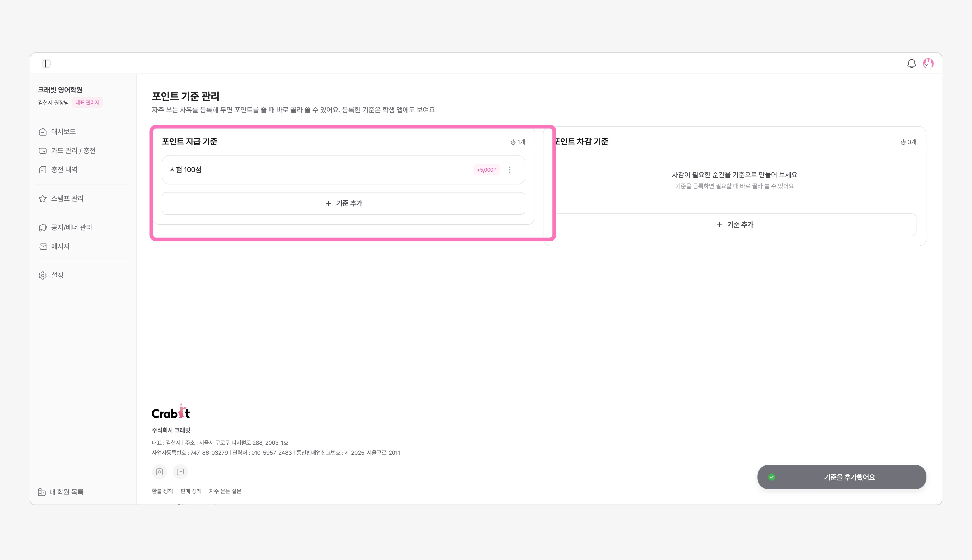Open 자주 묻는 질문 link
Image resolution: width=972 pixels, height=560 pixels.
[x=225, y=491]
